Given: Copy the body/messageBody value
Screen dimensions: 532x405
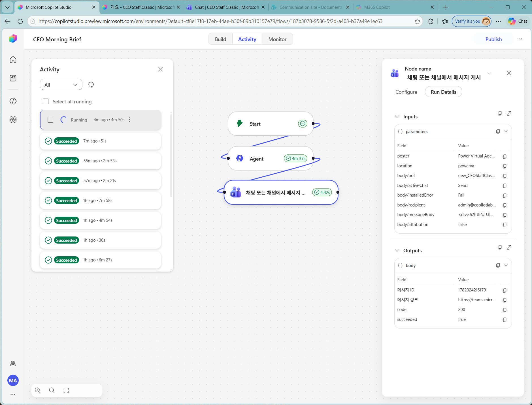Looking at the screenshot, I should [505, 215].
